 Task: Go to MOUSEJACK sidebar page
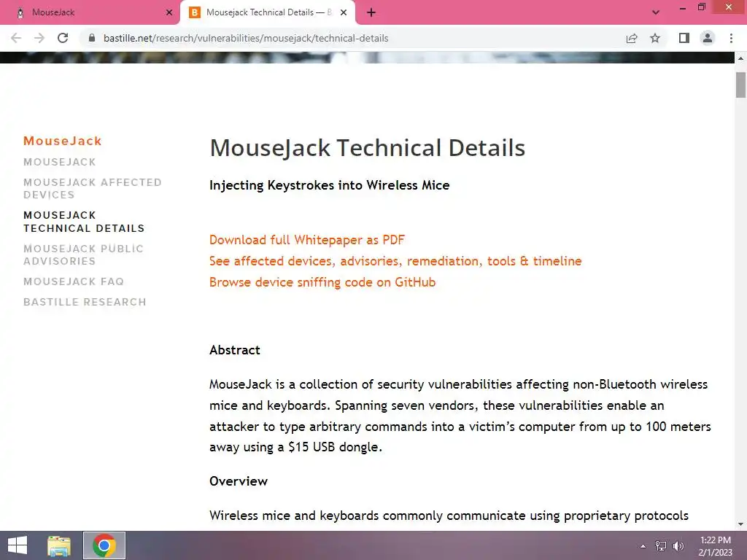60,162
